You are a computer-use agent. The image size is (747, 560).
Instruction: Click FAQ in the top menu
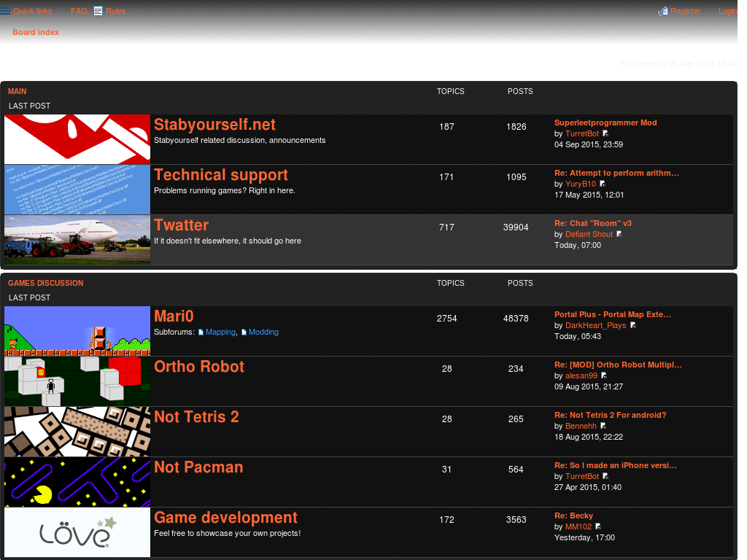78,10
